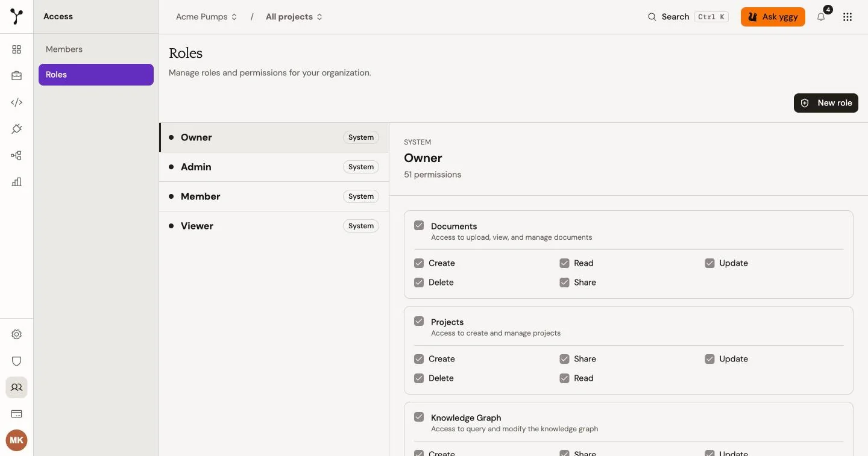Toggle Create permission under Documents

click(419, 263)
